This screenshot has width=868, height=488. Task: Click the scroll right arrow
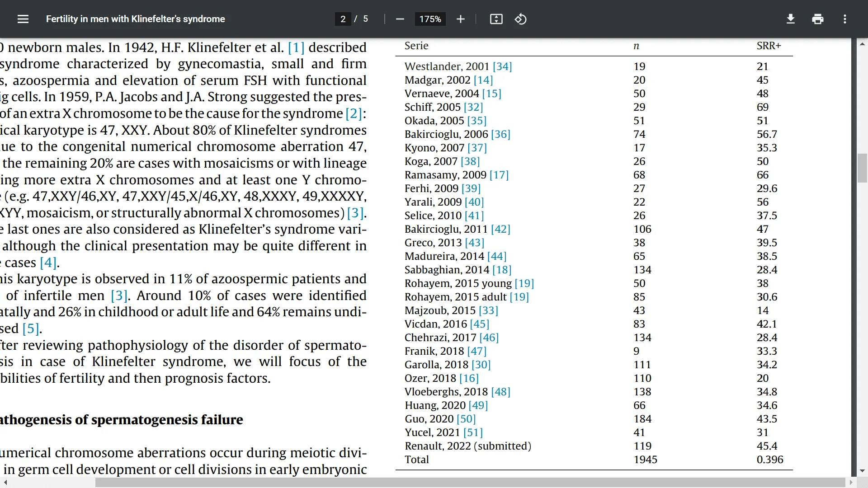tap(851, 483)
